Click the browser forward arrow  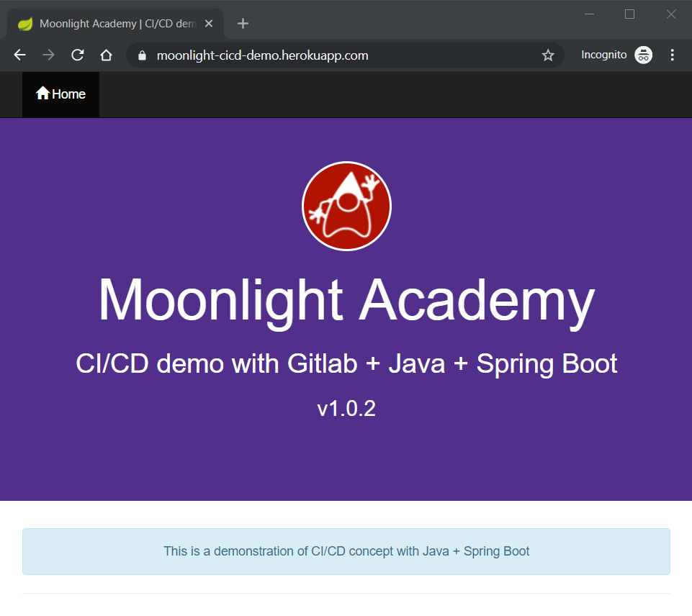[x=48, y=55]
